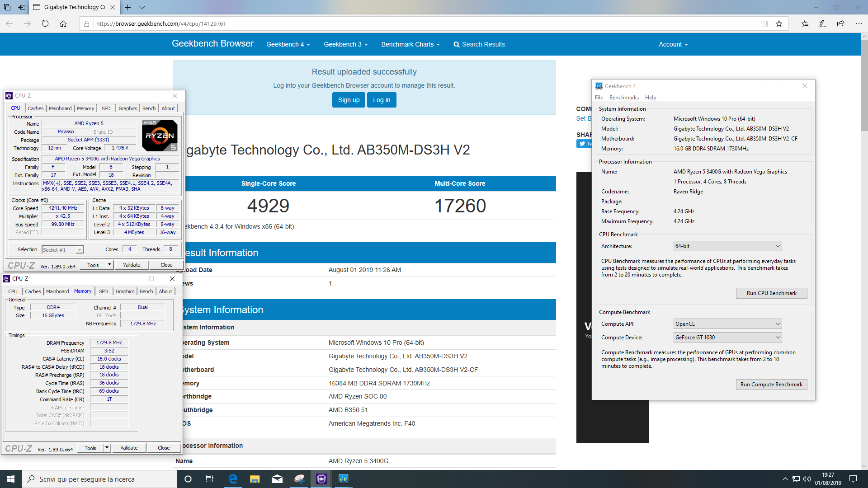This screenshot has width=868, height=488.
Task: Click the Sign up button
Action: tap(349, 100)
